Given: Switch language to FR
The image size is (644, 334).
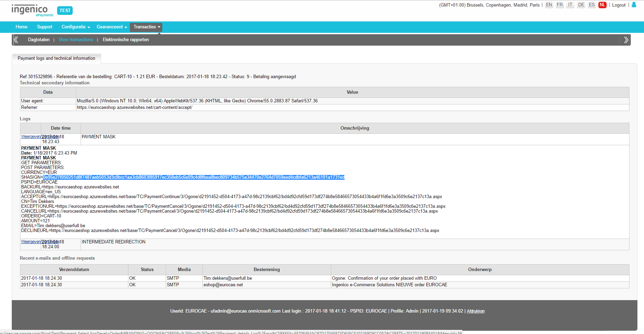Looking at the screenshot, I should point(560,5).
